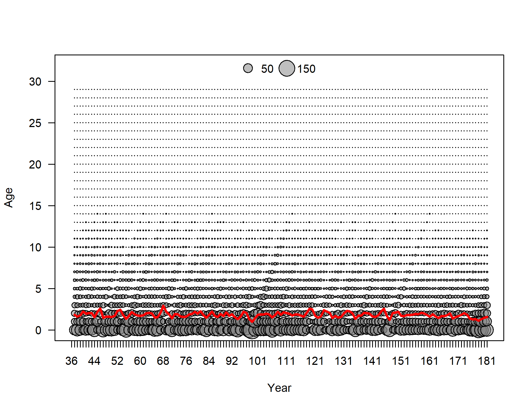
Task: Click x-axis tick label '131'
Action: tap(343, 361)
